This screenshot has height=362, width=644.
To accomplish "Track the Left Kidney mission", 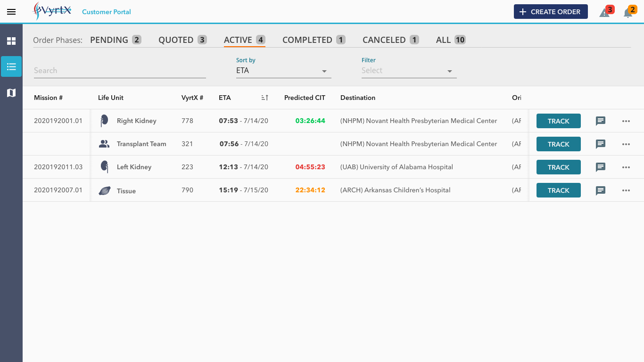I will (x=558, y=167).
